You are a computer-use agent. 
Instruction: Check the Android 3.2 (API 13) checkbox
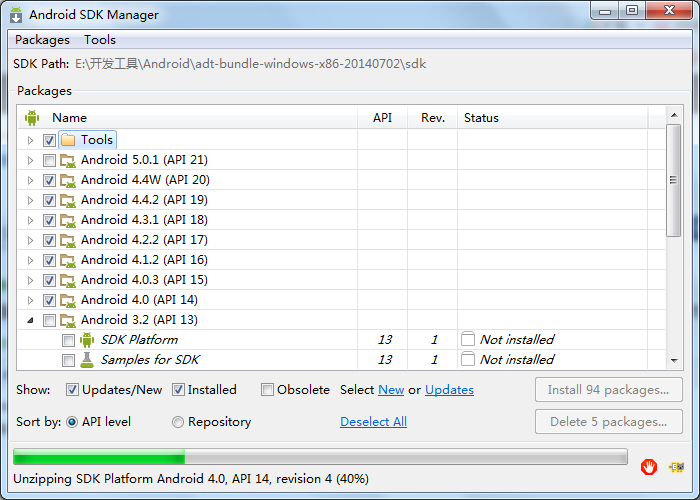click(x=49, y=320)
